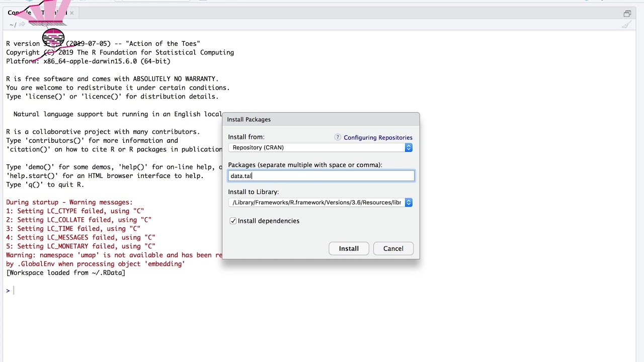Click the Workspace loaded from ~/.RData line
The width and height of the screenshot is (644, 362).
tap(66, 273)
